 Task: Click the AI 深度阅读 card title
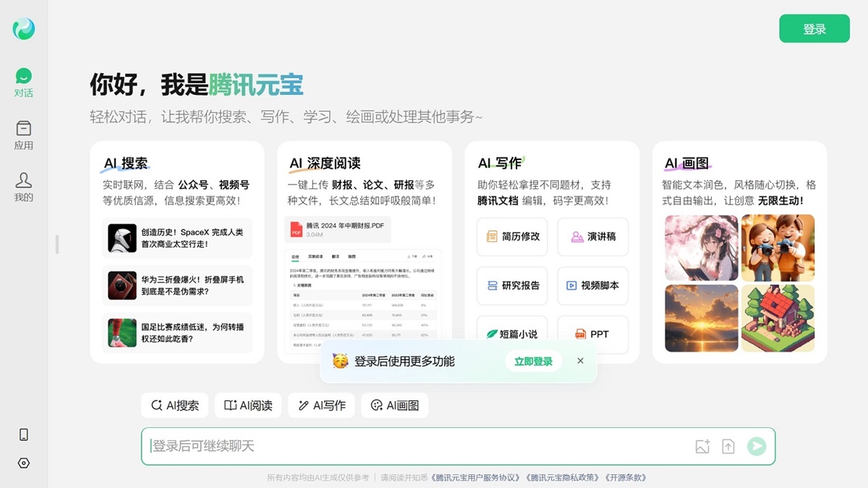point(325,163)
